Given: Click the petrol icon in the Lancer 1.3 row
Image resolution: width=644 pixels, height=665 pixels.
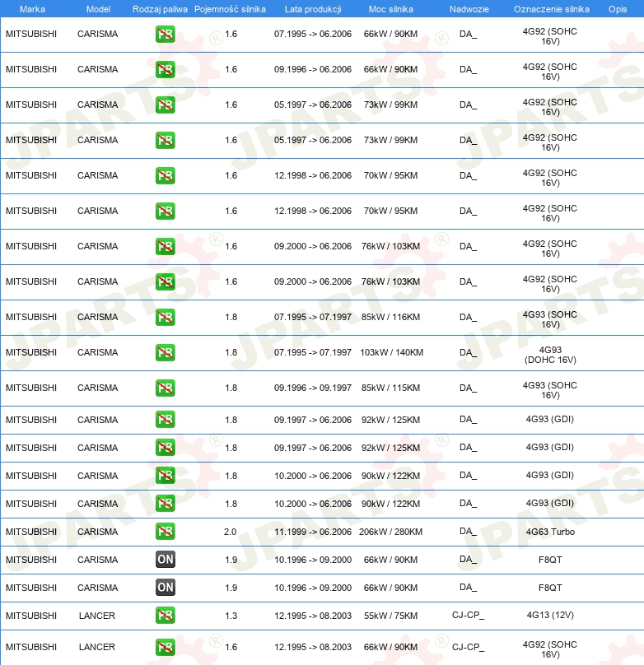Looking at the screenshot, I should click(x=165, y=616).
